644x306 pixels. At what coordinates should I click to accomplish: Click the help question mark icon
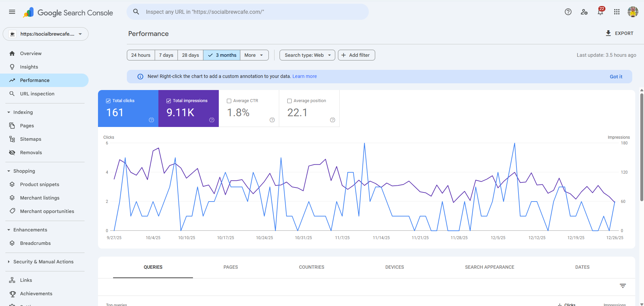(x=568, y=12)
